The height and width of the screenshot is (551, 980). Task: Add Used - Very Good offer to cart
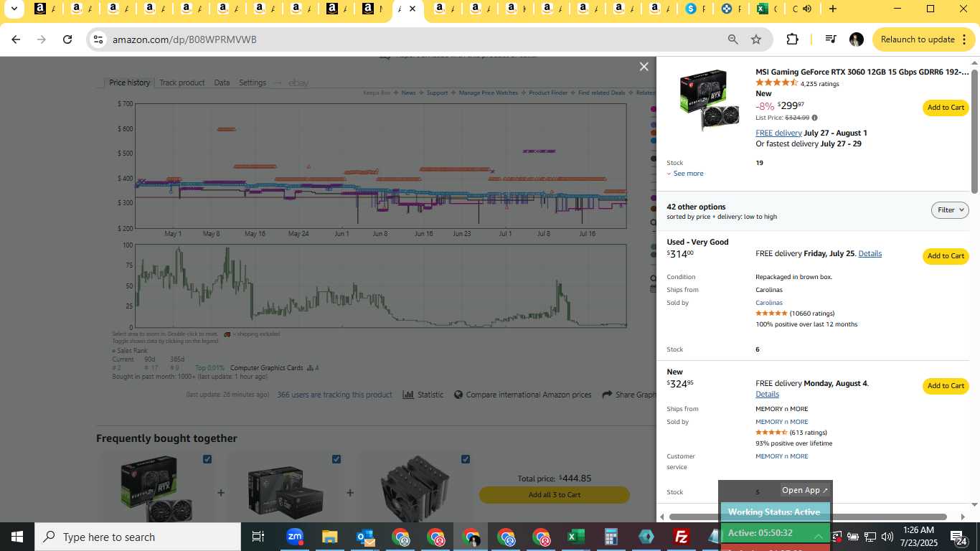tap(946, 256)
